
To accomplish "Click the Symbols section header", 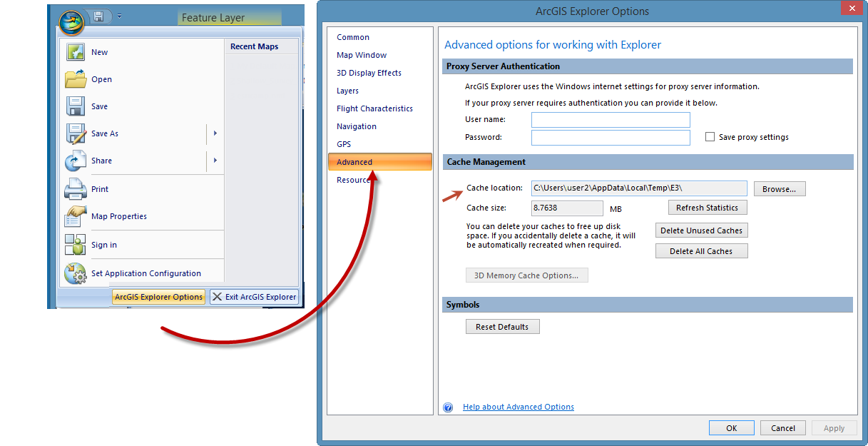I will [x=648, y=305].
